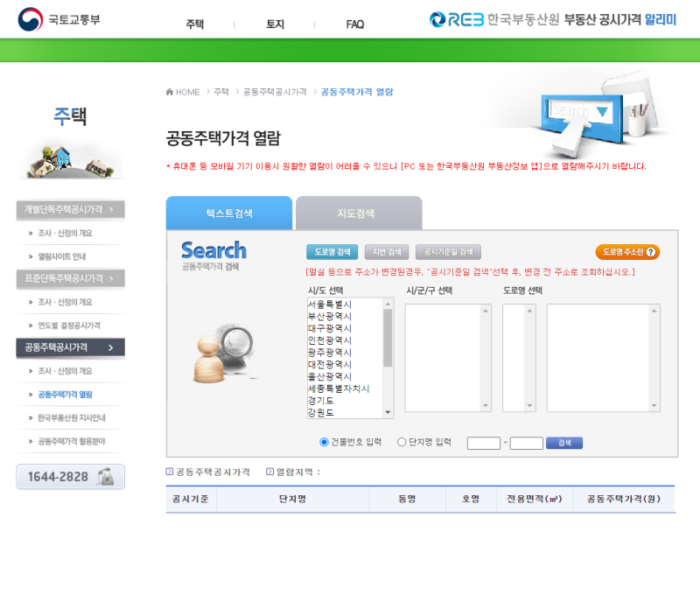Click the 1644-2828 phone number banner
The height and width of the screenshot is (595, 700).
tap(71, 477)
